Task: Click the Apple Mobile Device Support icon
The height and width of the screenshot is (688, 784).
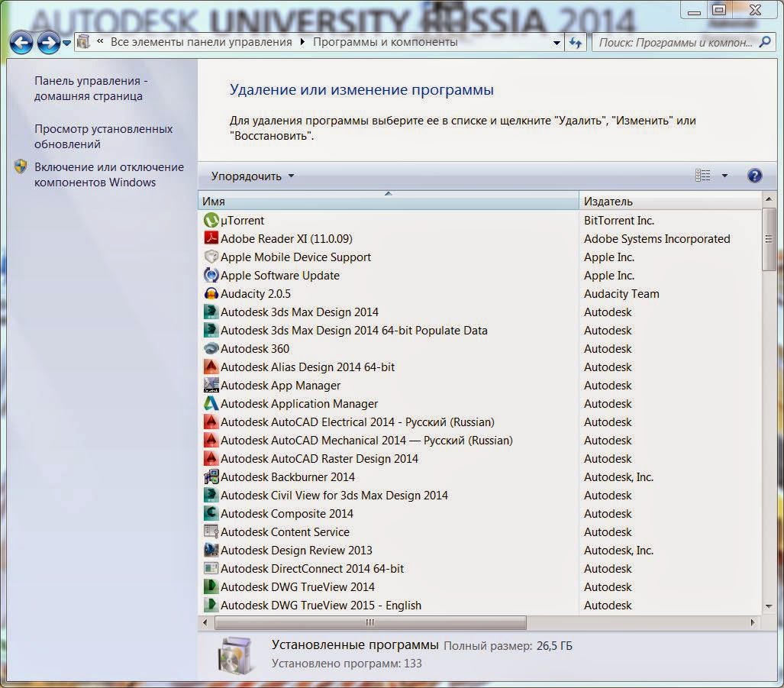Action: tap(211, 257)
